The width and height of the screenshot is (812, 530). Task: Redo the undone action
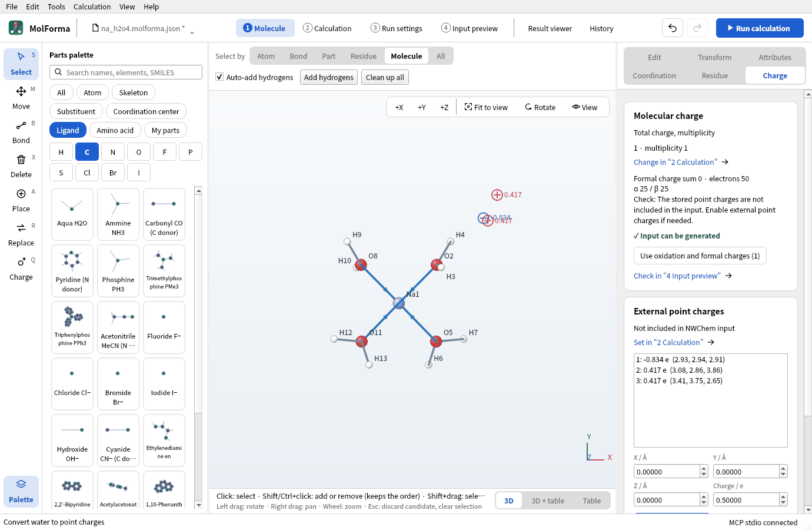697,28
